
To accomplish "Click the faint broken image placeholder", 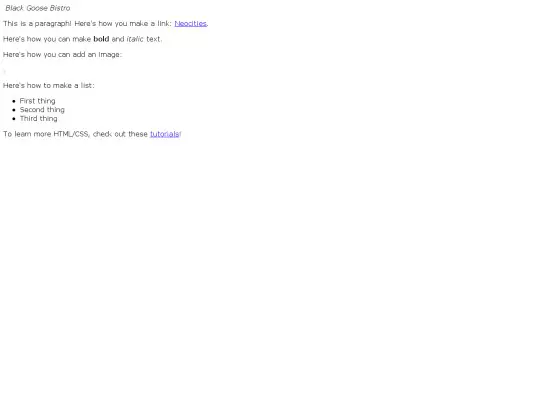I will 4,71.
